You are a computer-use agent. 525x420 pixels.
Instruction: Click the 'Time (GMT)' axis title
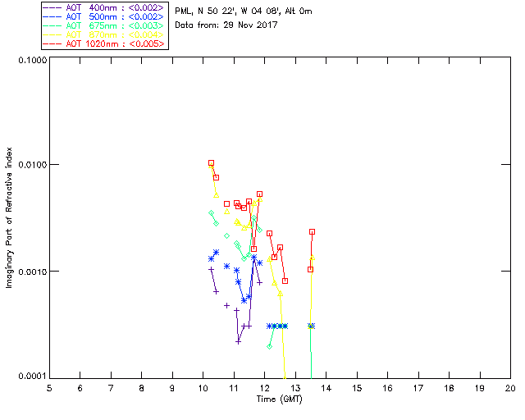click(279, 399)
